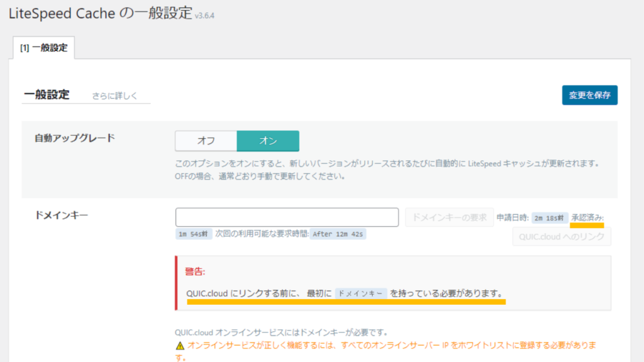Click the 2m 18s前 timestamp badge
This screenshot has width=644, height=362.
click(549, 218)
